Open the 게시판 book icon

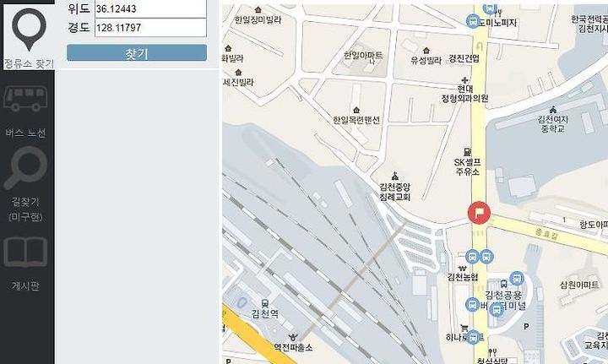pos(25,253)
